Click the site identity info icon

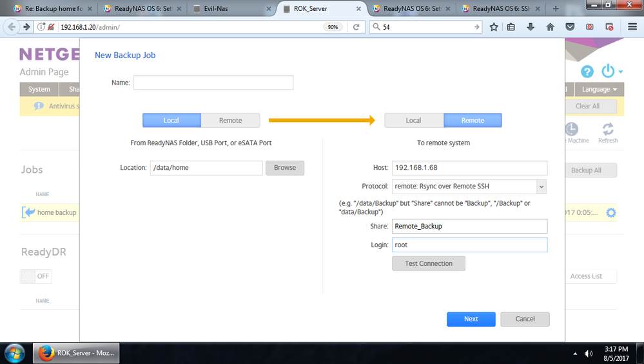tap(41, 27)
